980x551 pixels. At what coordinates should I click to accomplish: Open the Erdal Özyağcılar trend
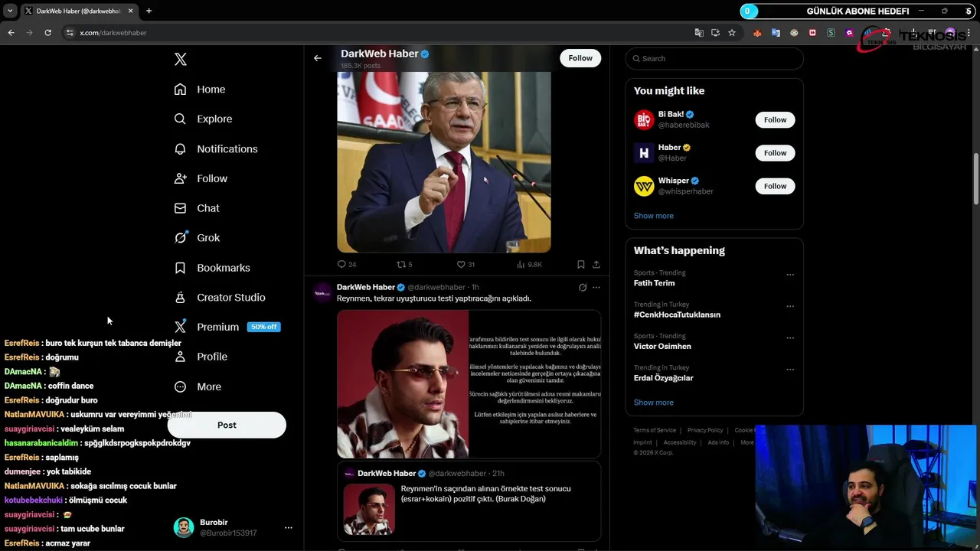663,378
